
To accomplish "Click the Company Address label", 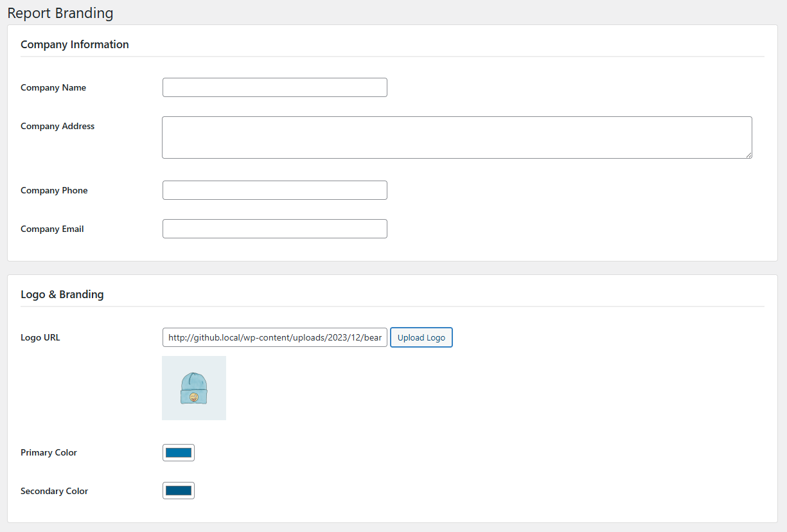I will click(57, 126).
